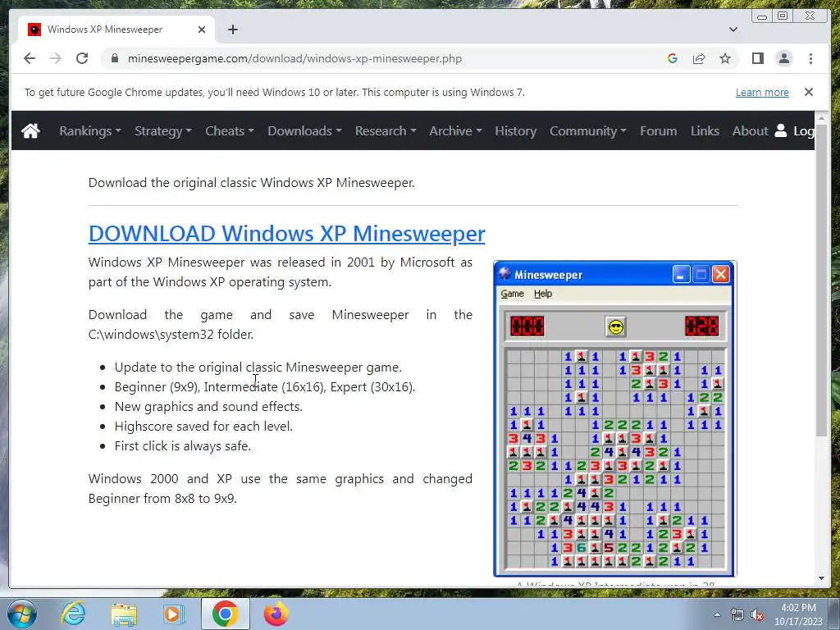Go back with the browser back arrow
This screenshot has height=630, width=840.
tap(30, 58)
